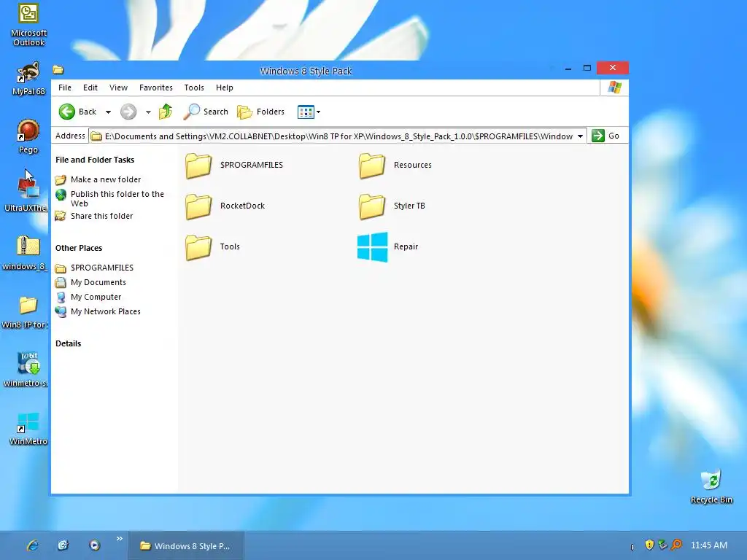The height and width of the screenshot is (560, 747).
Task: Collapse the File and Folder Tasks section
Action: click(95, 160)
